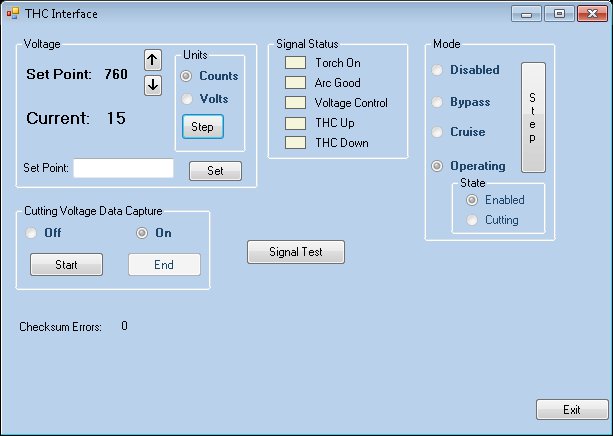Select Cruise mode
The height and width of the screenshot is (436, 613).
point(438,132)
